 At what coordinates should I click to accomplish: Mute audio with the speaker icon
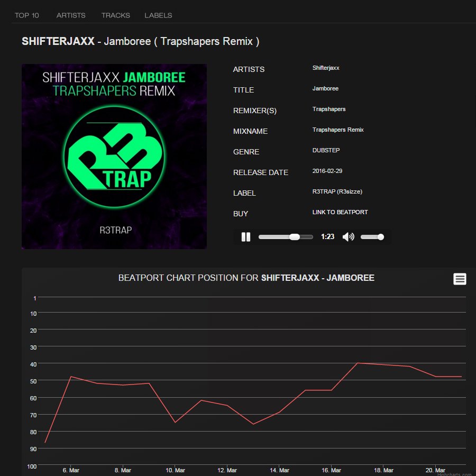click(348, 237)
